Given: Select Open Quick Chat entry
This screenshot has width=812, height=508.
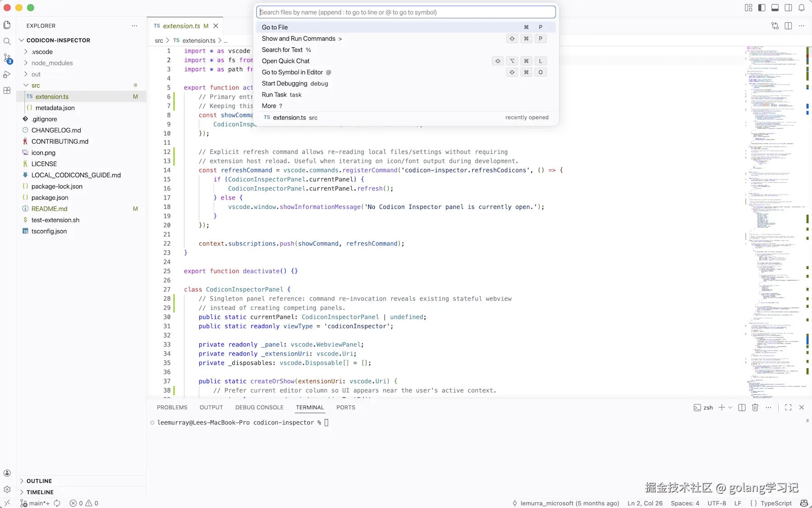Looking at the screenshot, I should coord(406,61).
